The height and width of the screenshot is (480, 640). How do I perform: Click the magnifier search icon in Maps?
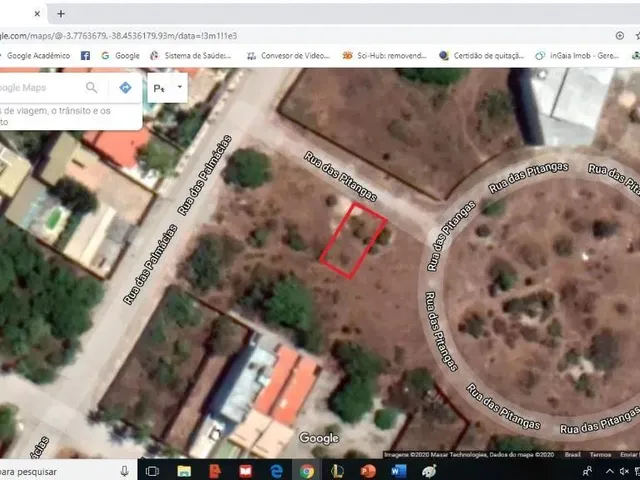coord(92,87)
